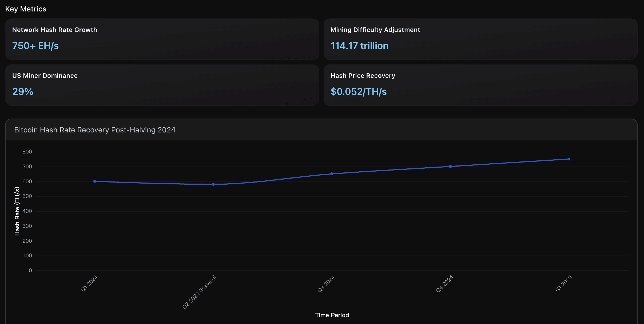The image size is (644, 324).
Task: Click the 100 y-axis tick label
Action: [x=28, y=256]
